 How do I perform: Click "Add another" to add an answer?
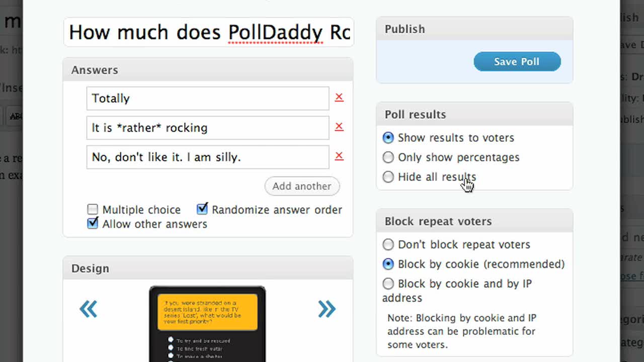302,186
